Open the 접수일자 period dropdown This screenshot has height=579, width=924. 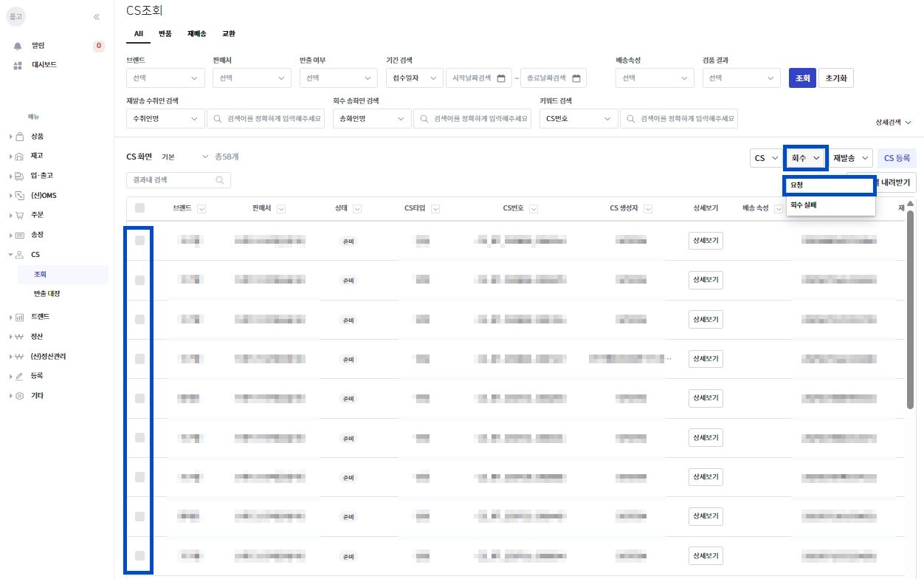click(415, 78)
